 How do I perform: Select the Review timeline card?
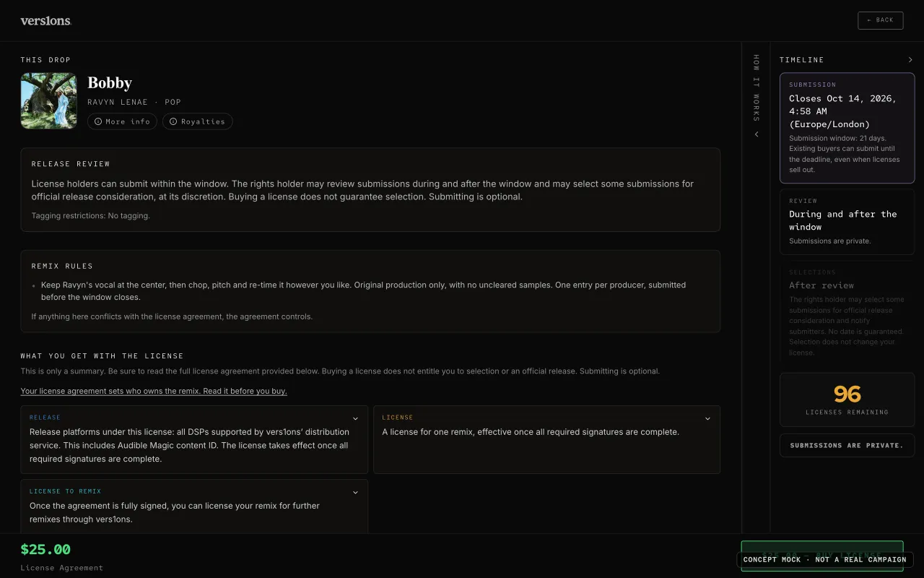(x=847, y=222)
